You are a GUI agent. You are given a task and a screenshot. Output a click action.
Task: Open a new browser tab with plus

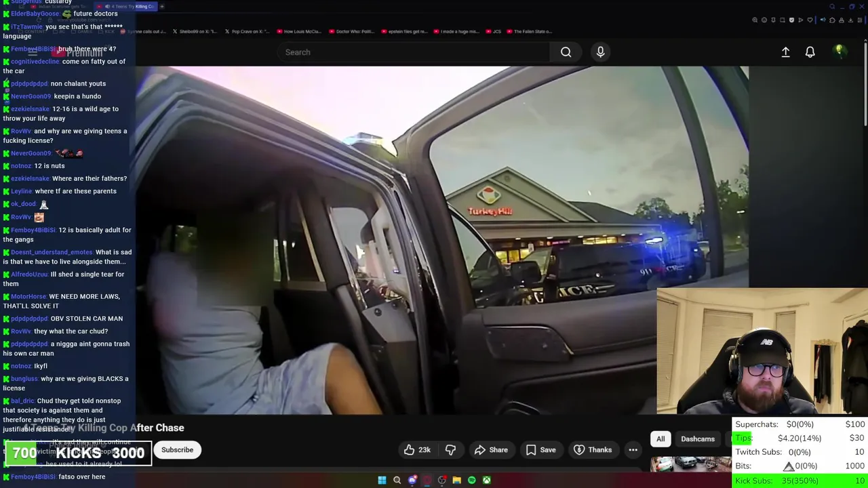[162, 6]
